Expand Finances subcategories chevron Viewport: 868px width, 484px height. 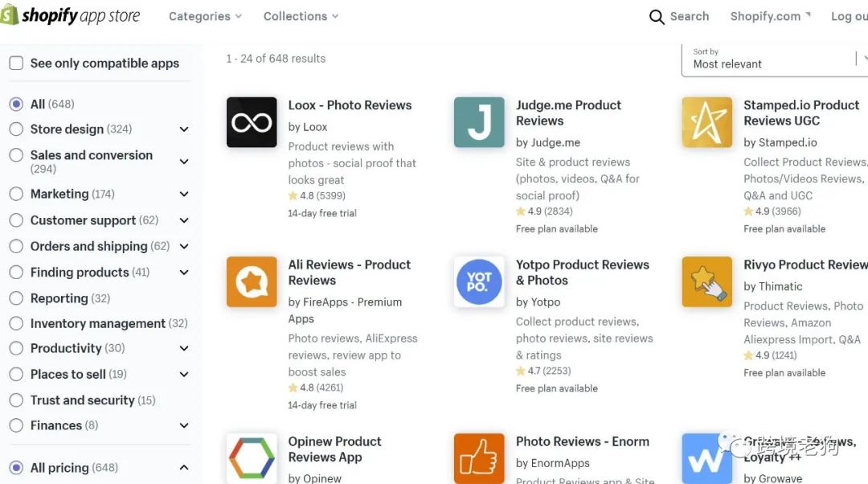click(184, 425)
